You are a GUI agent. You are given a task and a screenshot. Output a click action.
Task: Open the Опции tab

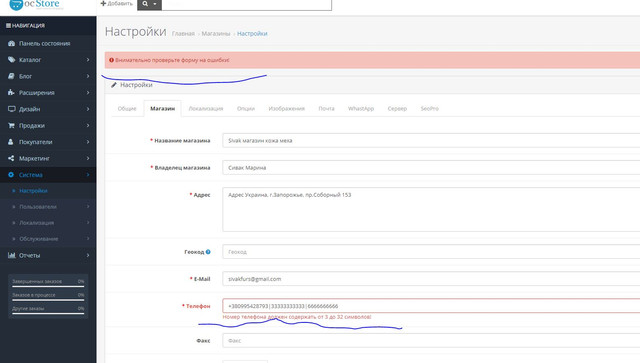coord(246,109)
